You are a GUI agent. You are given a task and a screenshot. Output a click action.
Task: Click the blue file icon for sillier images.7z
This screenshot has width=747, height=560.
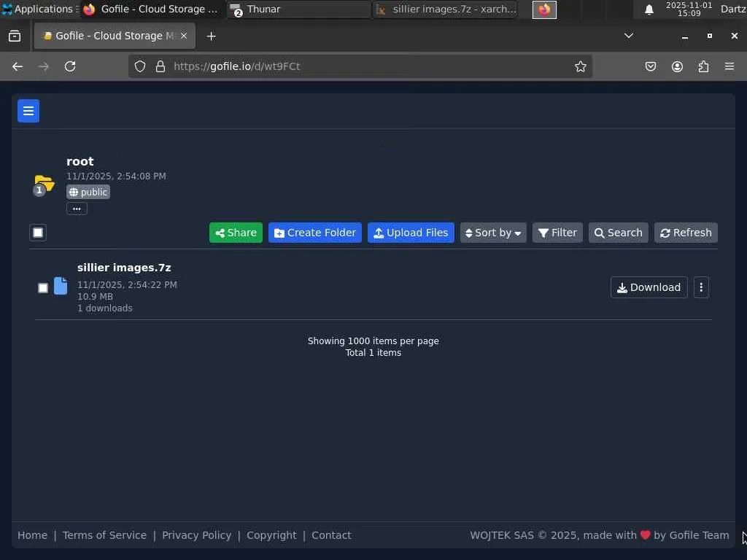[61, 286]
